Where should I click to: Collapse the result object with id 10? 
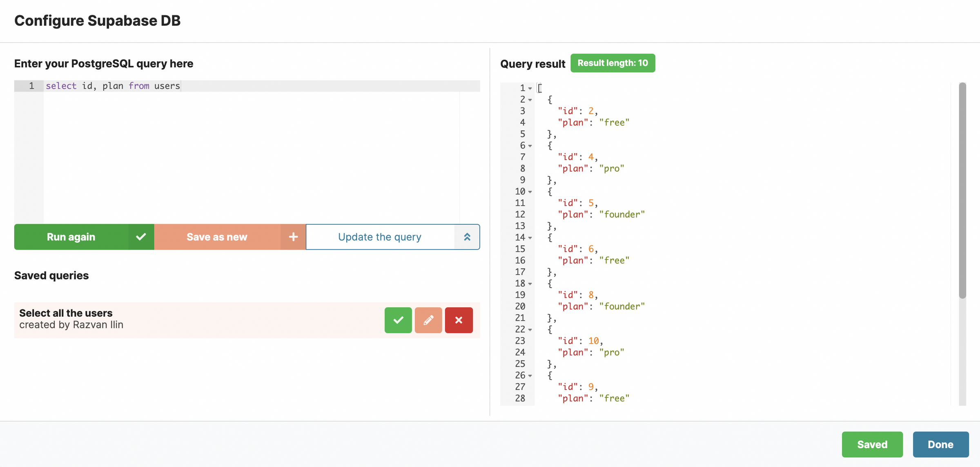pyautogui.click(x=530, y=329)
